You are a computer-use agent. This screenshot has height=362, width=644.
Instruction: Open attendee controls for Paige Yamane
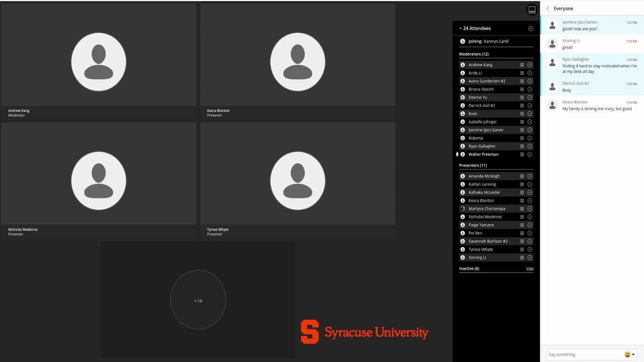point(530,225)
